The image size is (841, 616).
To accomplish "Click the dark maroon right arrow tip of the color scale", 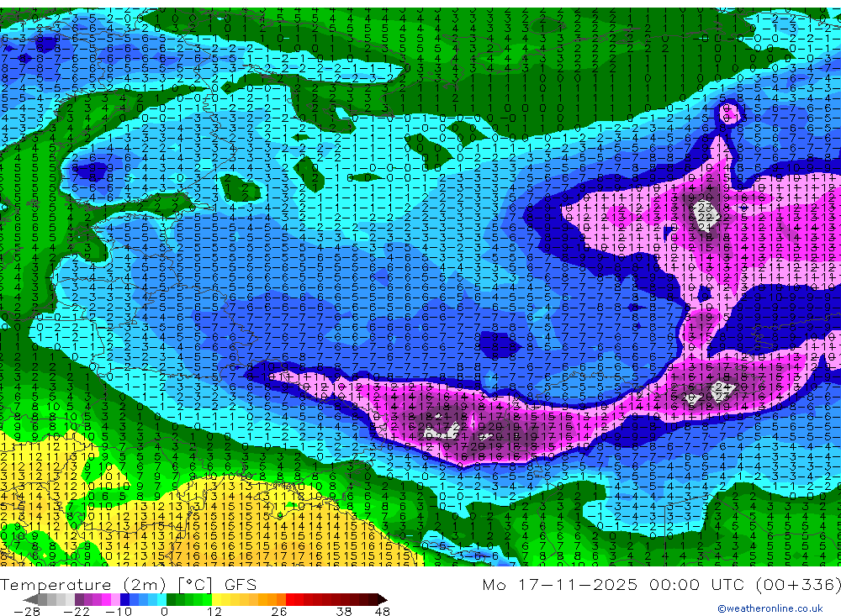I will [383, 599].
